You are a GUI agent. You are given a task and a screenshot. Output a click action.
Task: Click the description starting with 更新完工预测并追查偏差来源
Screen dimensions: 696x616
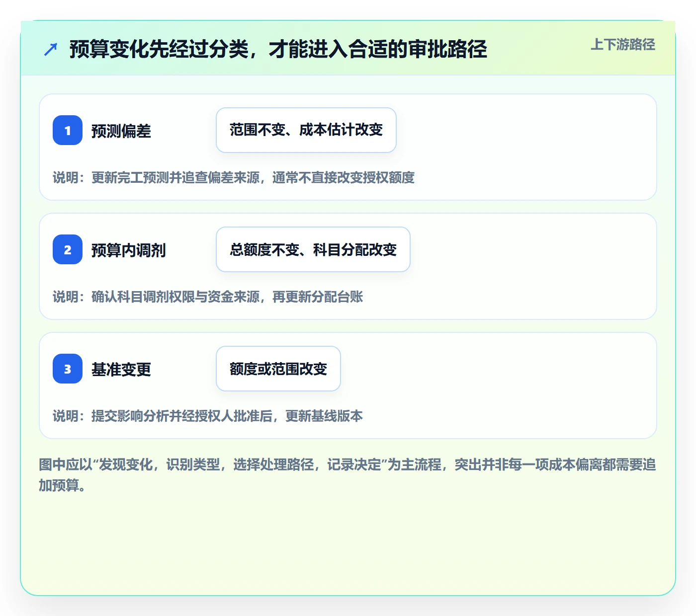pyautogui.click(x=234, y=177)
